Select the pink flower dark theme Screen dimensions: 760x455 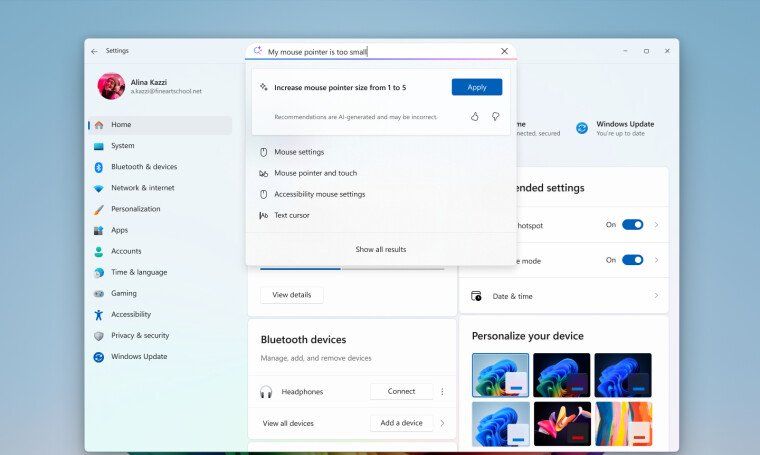(562, 424)
